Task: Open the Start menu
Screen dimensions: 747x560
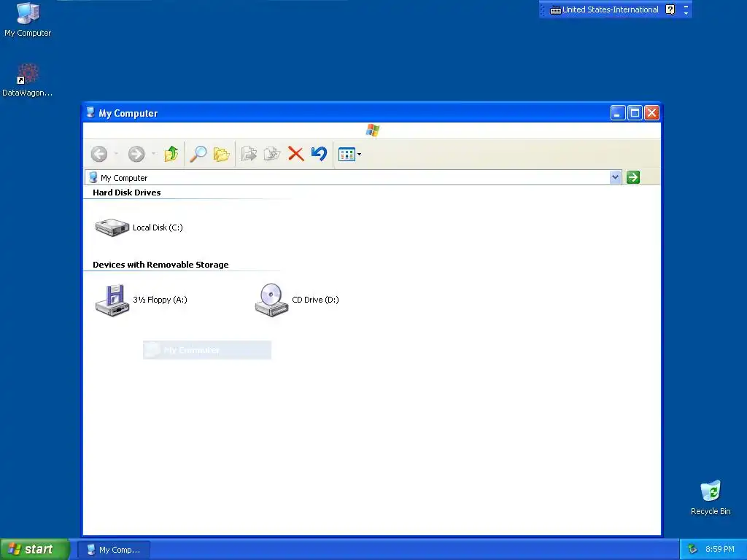Action: [35, 549]
